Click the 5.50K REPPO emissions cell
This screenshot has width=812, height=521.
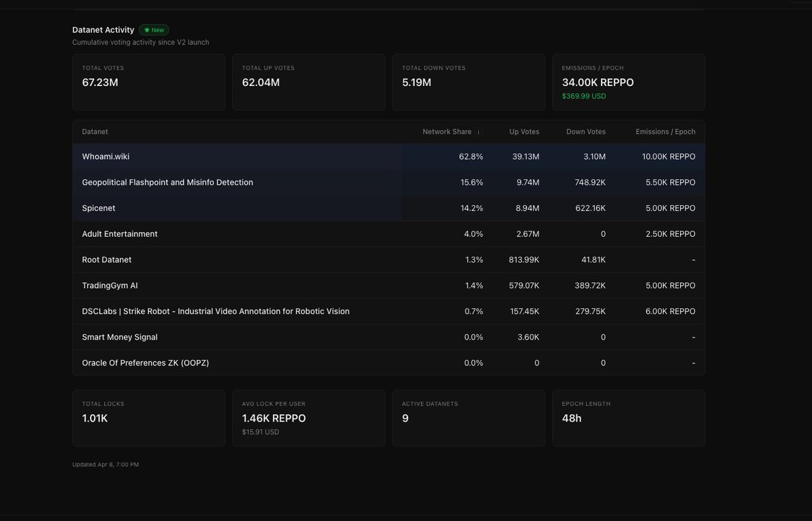coord(671,182)
